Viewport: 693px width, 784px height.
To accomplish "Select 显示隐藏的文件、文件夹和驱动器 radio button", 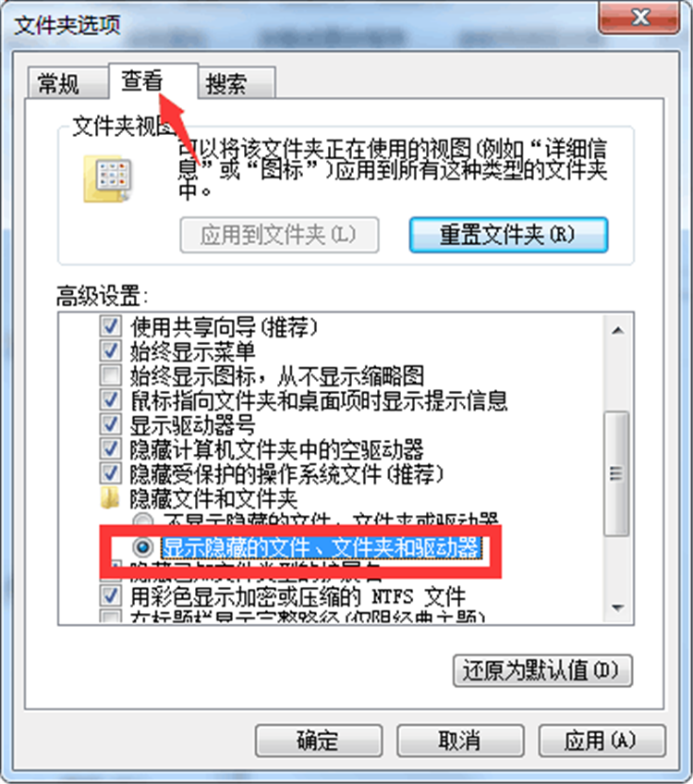I will (x=143, y=547).
